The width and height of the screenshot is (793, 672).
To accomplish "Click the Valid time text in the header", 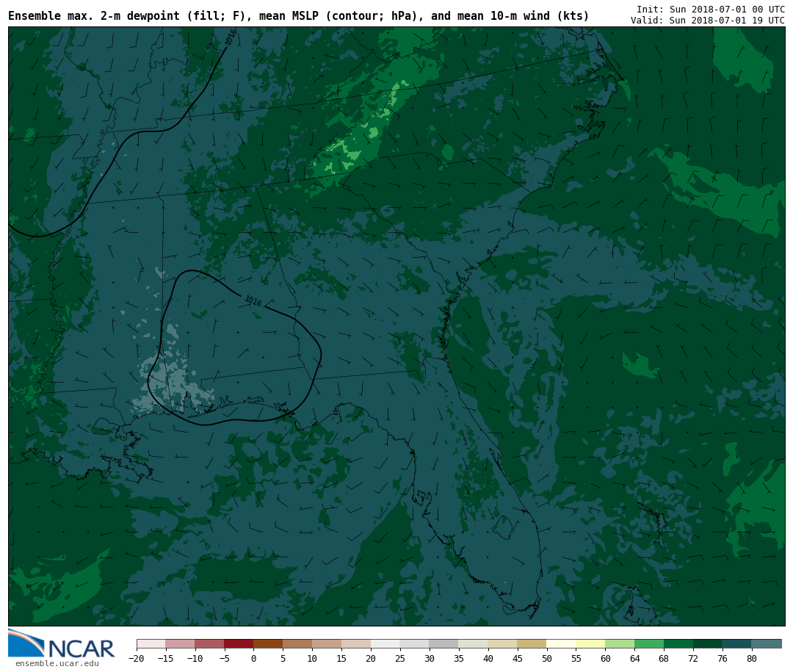I will (x=707, y=21).
